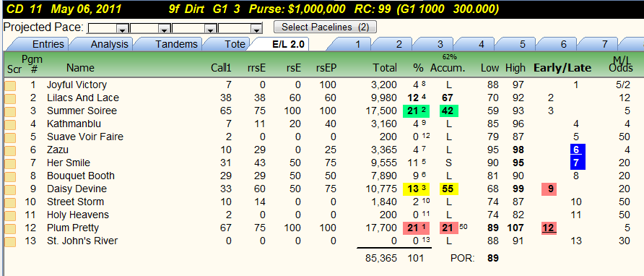Toggle scratch box for Bouquet Booth
Image resolution: width=644 pixels, height=276 pixels.
point(10,176)
